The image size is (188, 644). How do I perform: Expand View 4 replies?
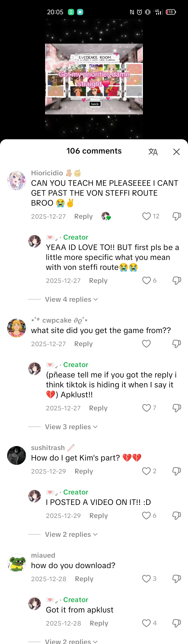71,299
